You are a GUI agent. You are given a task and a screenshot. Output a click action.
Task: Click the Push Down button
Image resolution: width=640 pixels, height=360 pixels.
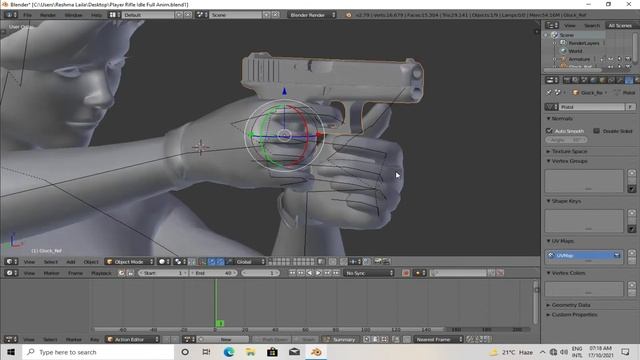click(271, 340)
